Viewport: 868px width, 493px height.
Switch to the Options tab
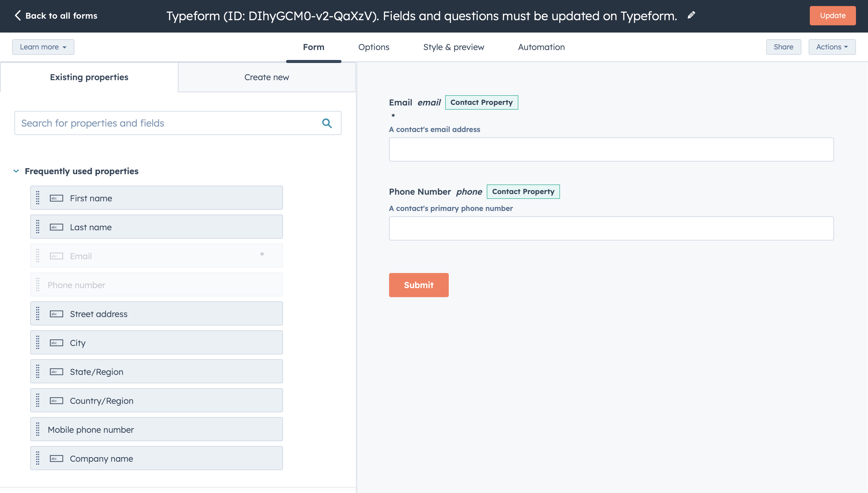pyautogui.click(x=374, y=47)
